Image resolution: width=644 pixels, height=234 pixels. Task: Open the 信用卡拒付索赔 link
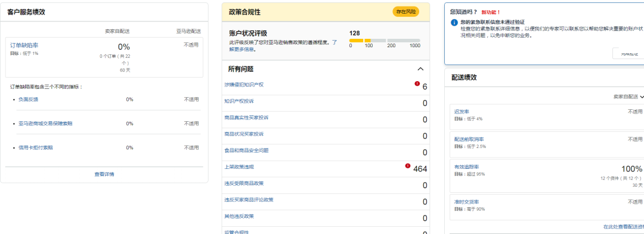pos(36,147)
